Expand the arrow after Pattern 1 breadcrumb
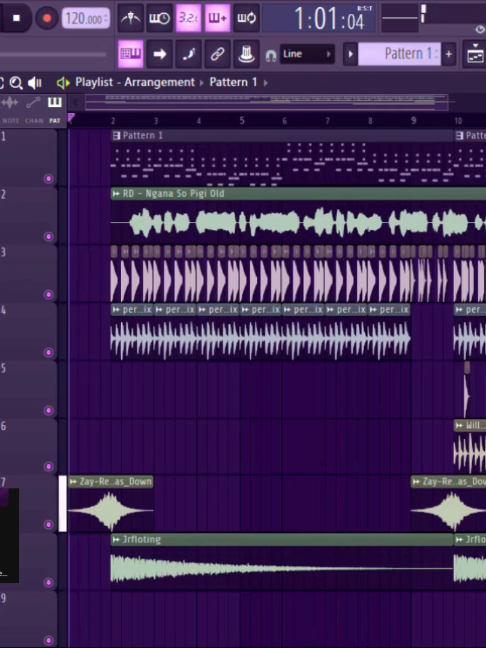This screenshot has height=648, width=486. tap(265, 83)
